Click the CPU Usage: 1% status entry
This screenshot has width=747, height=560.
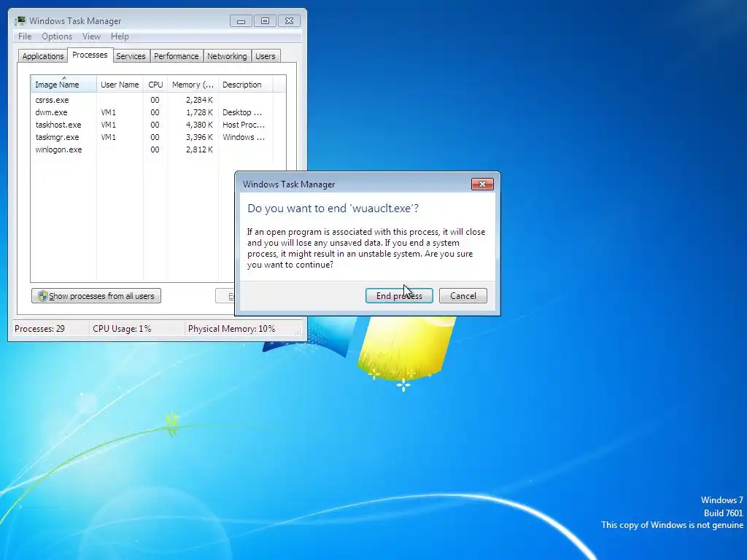[x=122, y=329]
